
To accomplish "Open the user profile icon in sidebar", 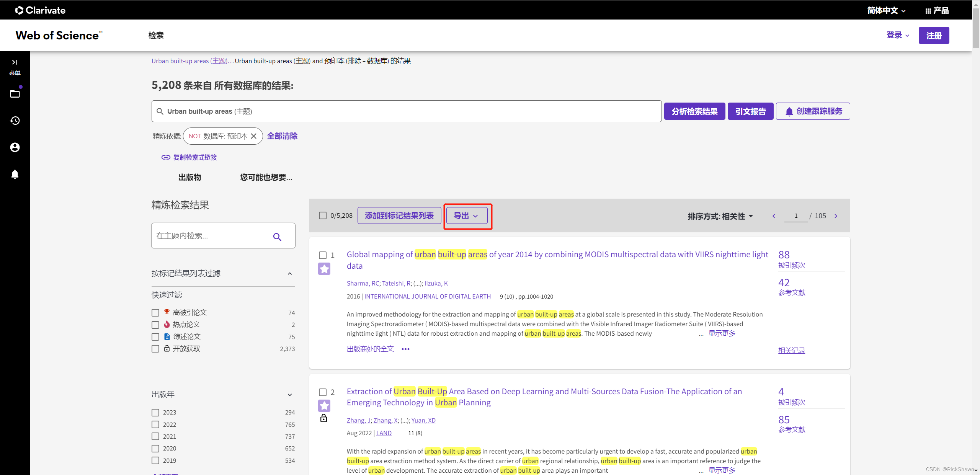I will coord(15,147).
